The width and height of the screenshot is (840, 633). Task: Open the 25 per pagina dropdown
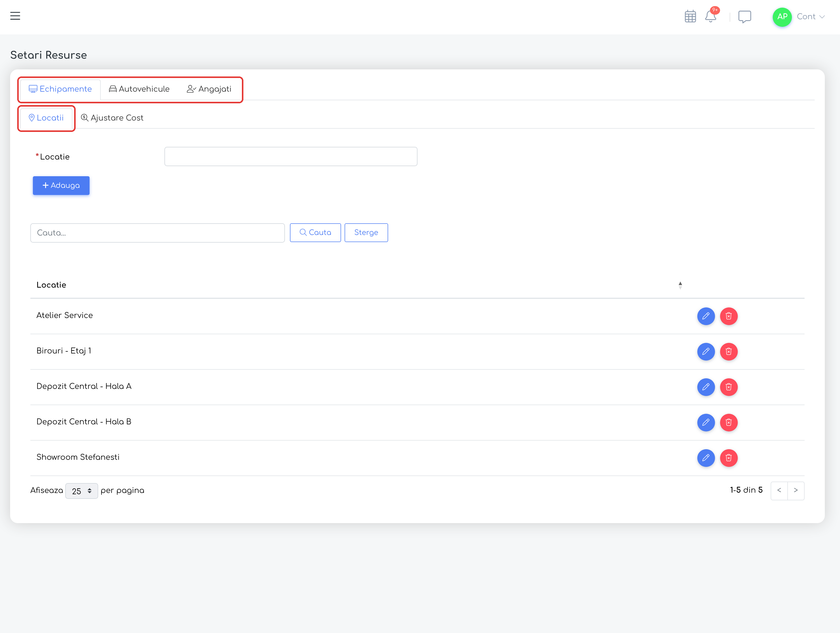pyautogui.click(x=82, y=491)
